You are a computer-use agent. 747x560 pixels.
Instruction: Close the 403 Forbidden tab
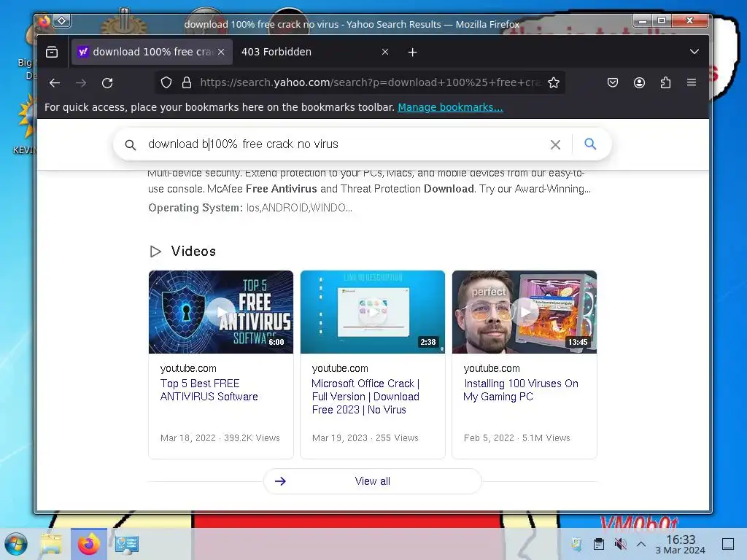pos(385,52)
